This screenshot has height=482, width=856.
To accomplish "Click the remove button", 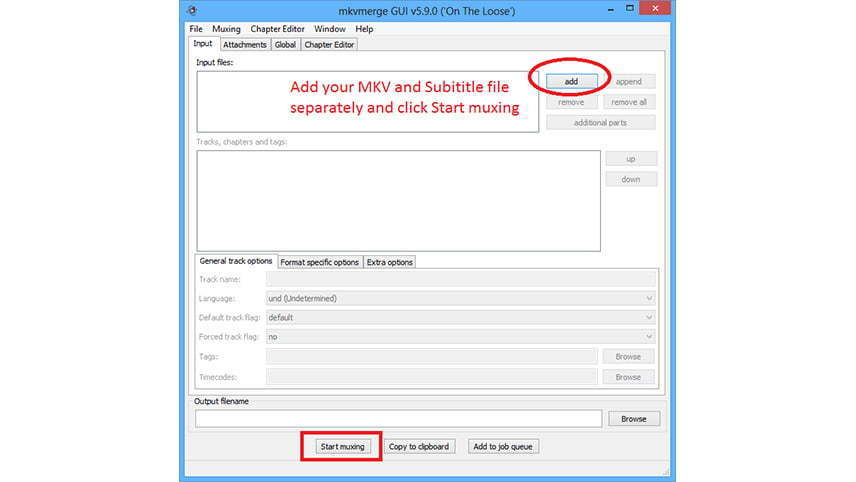I will coord(572,102).
